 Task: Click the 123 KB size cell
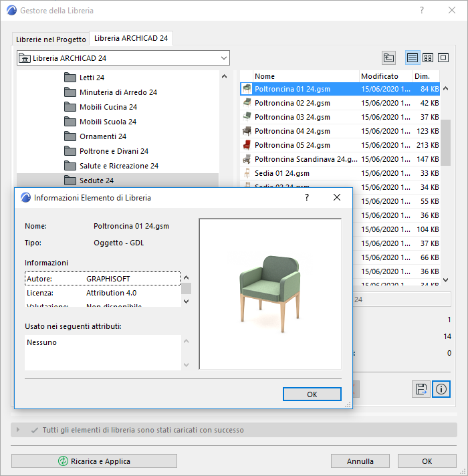428,131
